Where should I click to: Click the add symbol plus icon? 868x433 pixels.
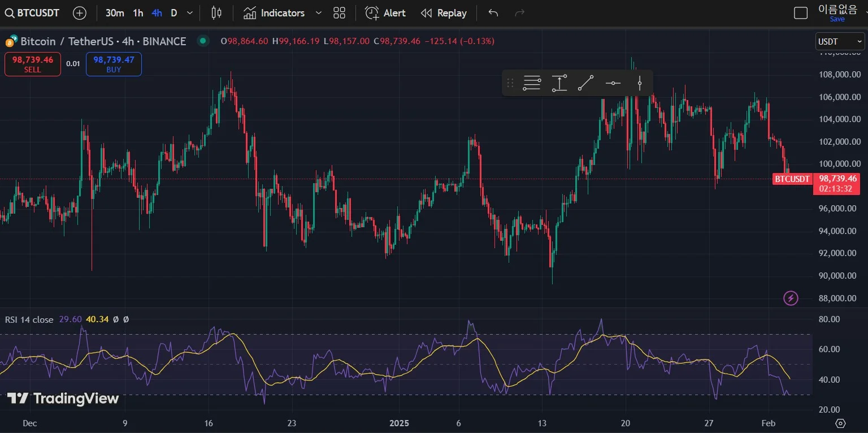80,13
